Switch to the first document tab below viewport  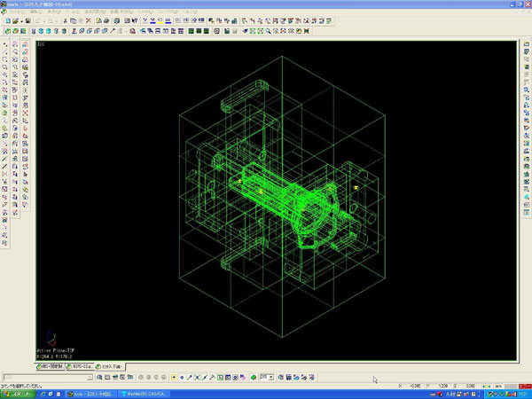tap(53, 366)
